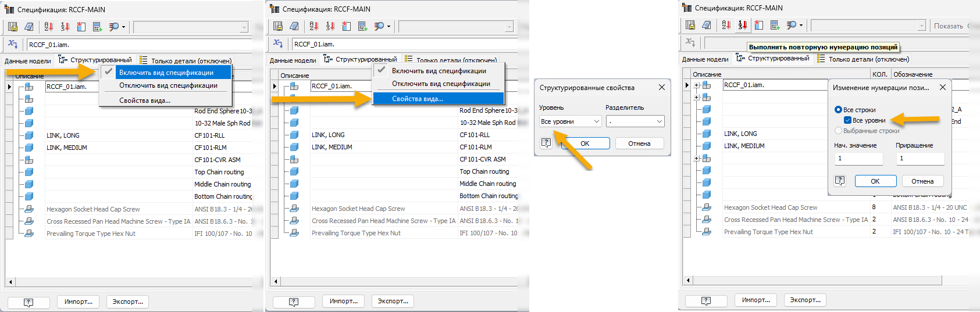Screen dimensions: 980x312
Task: Click add custom part icon in leftmost toolbar
Action: (98, 27)
